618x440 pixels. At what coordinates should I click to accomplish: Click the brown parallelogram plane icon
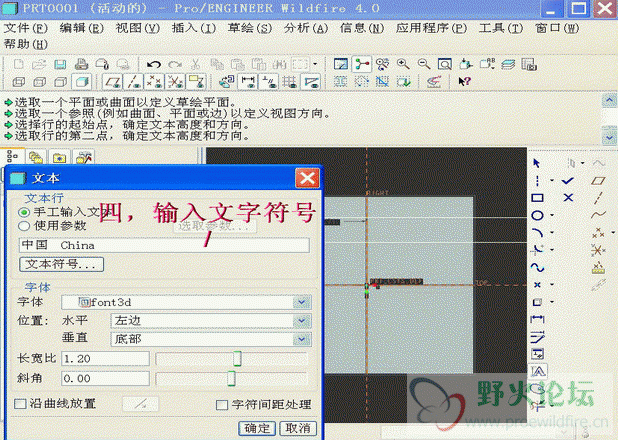pyautogui.click(x=598, y=181)
